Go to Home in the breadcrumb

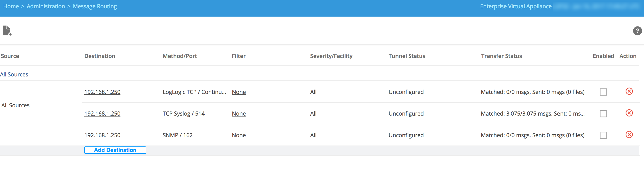click(x=11, y=6)
